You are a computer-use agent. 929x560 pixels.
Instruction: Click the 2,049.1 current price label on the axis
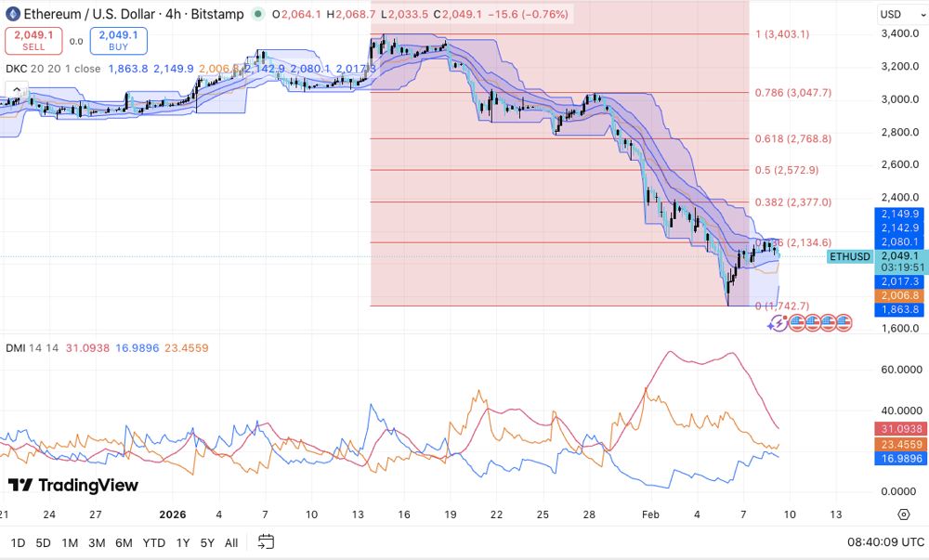pyautogui.click(x=900, y=255)
